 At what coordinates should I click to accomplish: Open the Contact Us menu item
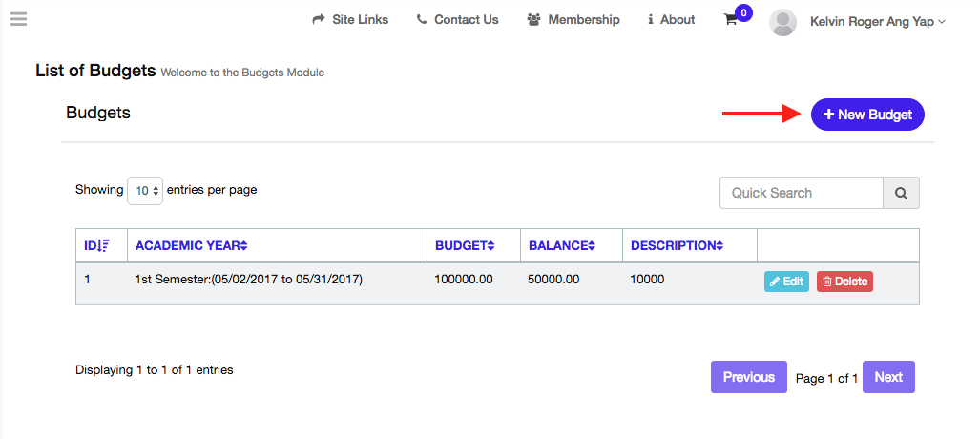[457, 20]
